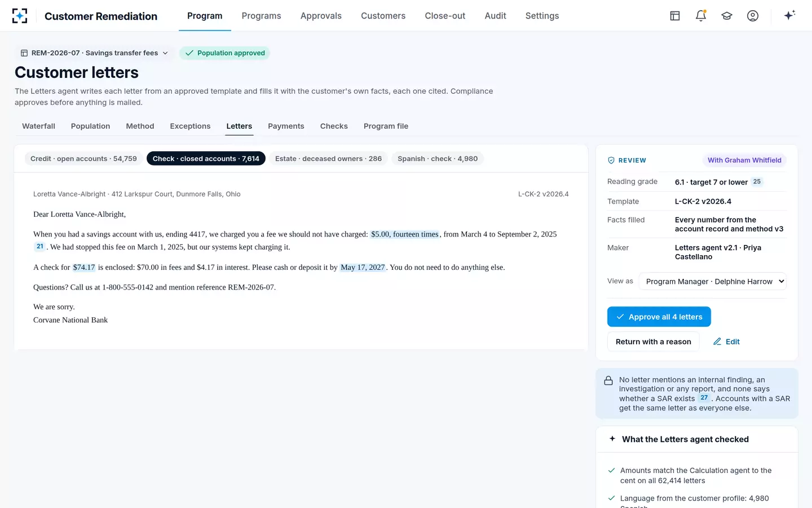Open the layout panel icon in header
The width and height of the screenshot is (812, 508).
pos(675,16)
